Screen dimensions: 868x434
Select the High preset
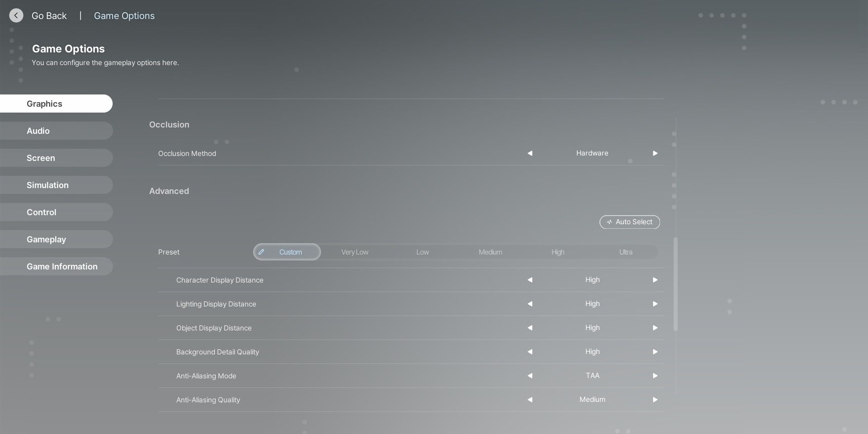[558, 252]
